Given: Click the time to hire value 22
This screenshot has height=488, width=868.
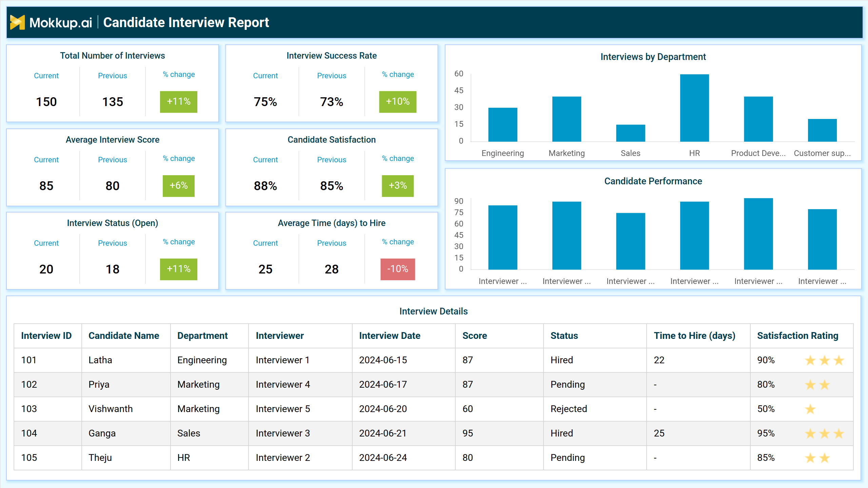Looking at the screenshot, I should click(x=659, y=360).
